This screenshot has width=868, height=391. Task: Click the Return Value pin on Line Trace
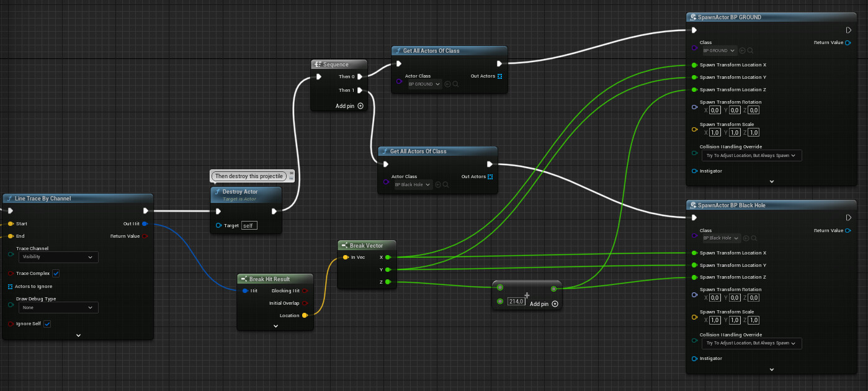[x=145, y=236]
